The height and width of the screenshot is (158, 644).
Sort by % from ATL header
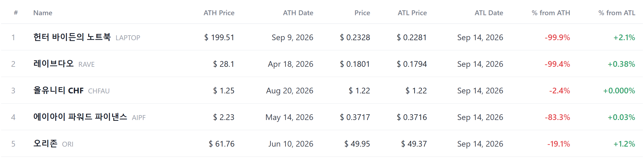point(617,13)
